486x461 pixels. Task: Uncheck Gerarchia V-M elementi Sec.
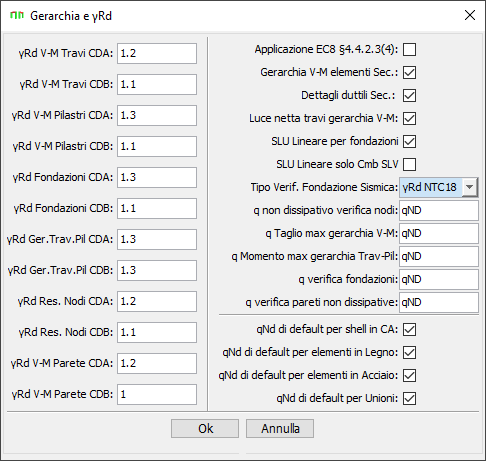coord(409,72)
